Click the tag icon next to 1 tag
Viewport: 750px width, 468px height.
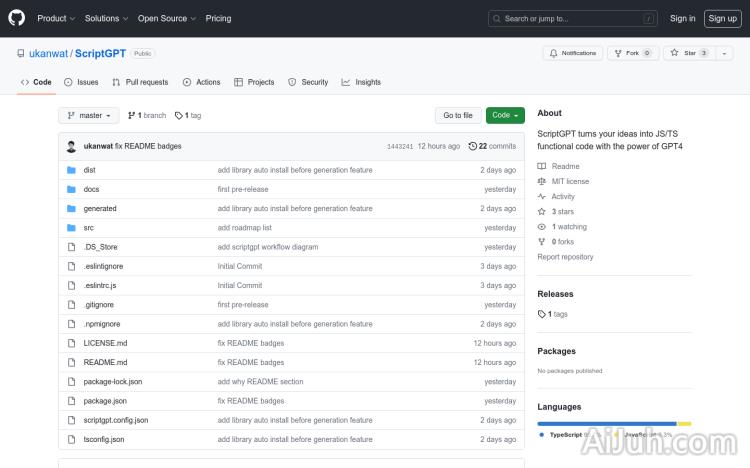point(178,116)
